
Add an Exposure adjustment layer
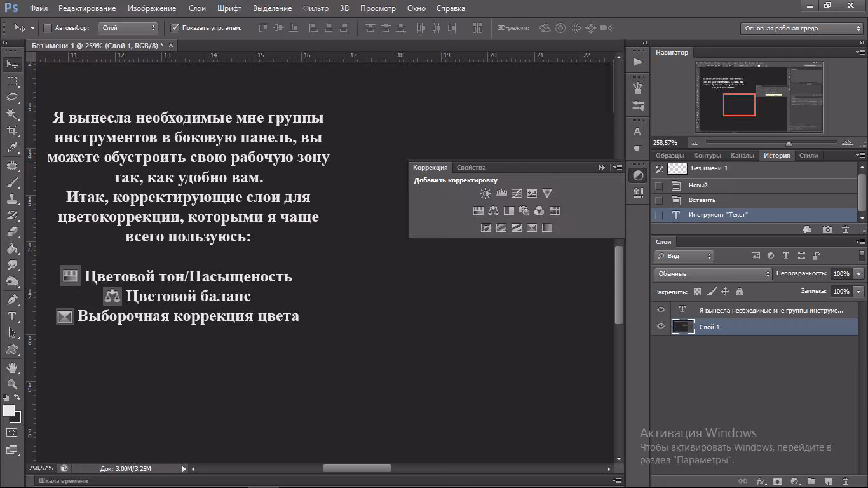click(532, 194)
